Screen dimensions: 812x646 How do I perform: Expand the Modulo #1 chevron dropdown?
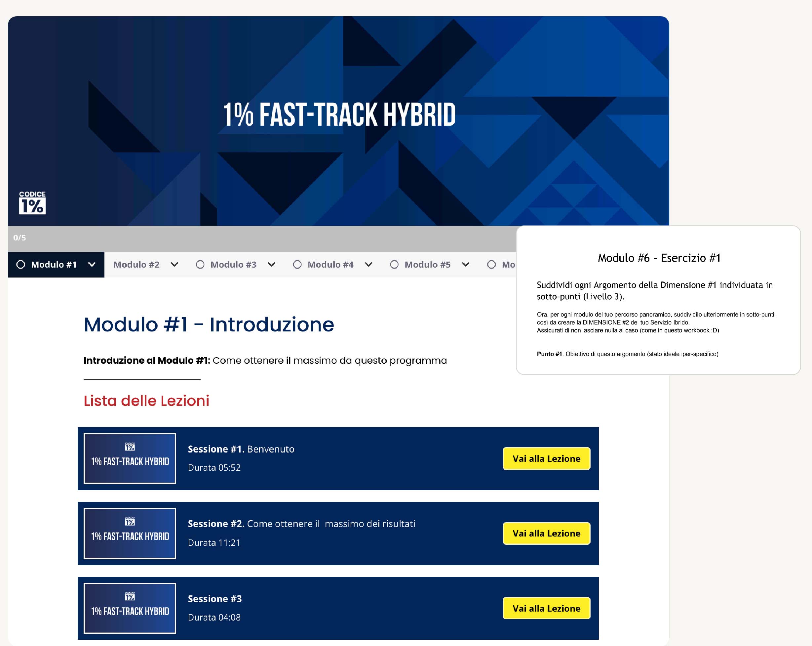(92, 265)
